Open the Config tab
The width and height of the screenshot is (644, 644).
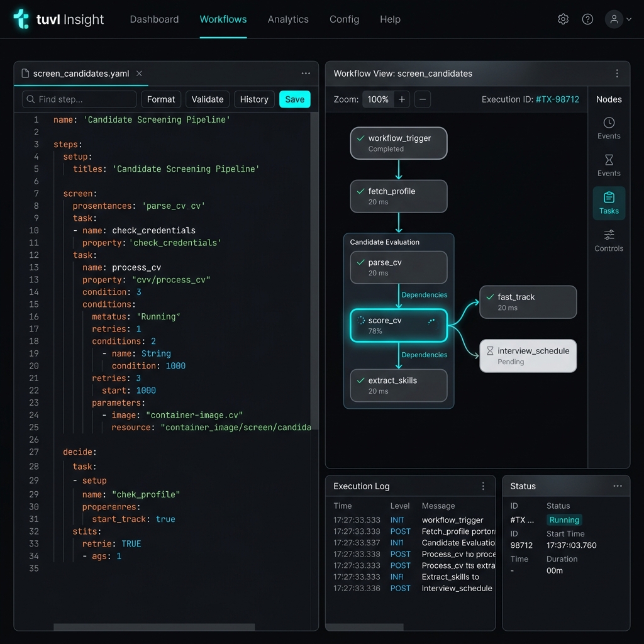click(344, 19)
